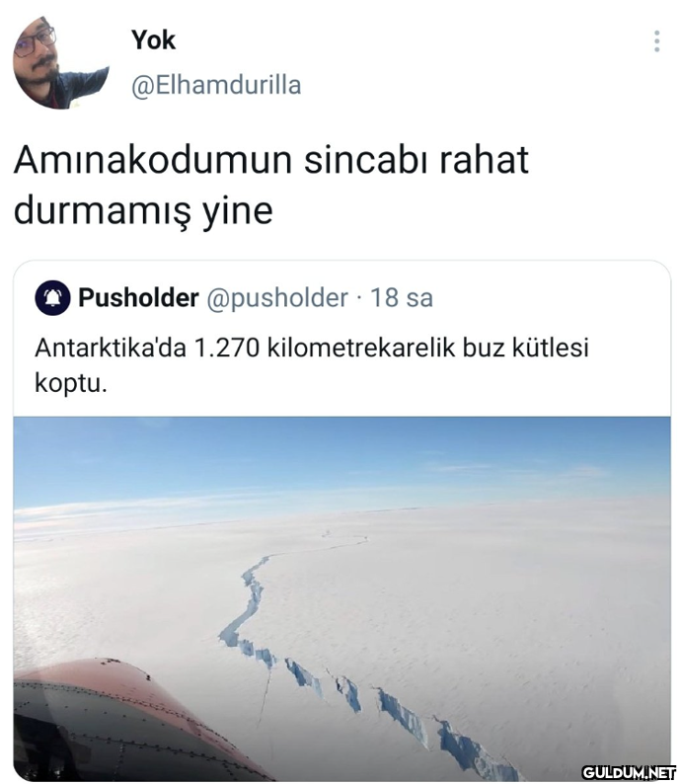Tap Yok's round profile photo
The image size is (680, 784).
60,62
